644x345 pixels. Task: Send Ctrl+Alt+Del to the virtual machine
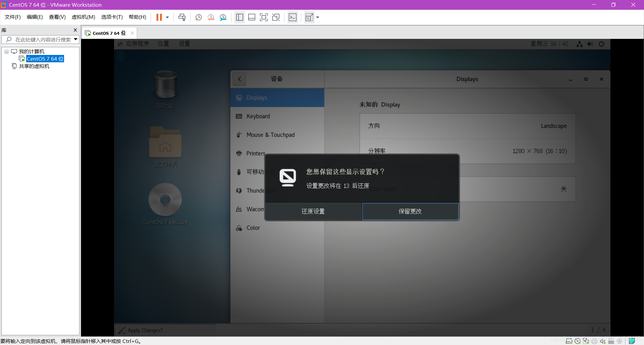click(181, 17)
